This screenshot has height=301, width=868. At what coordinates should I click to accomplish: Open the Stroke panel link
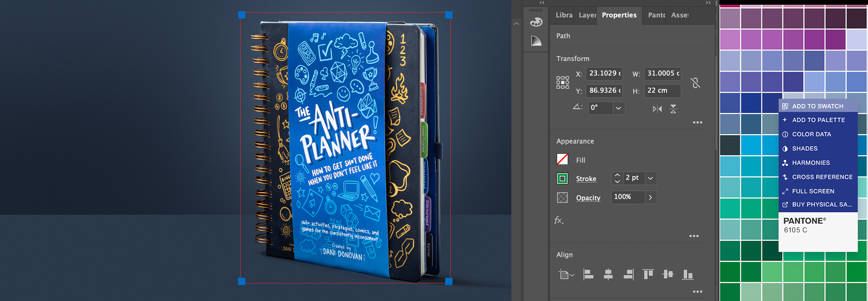tap(586, 179)
